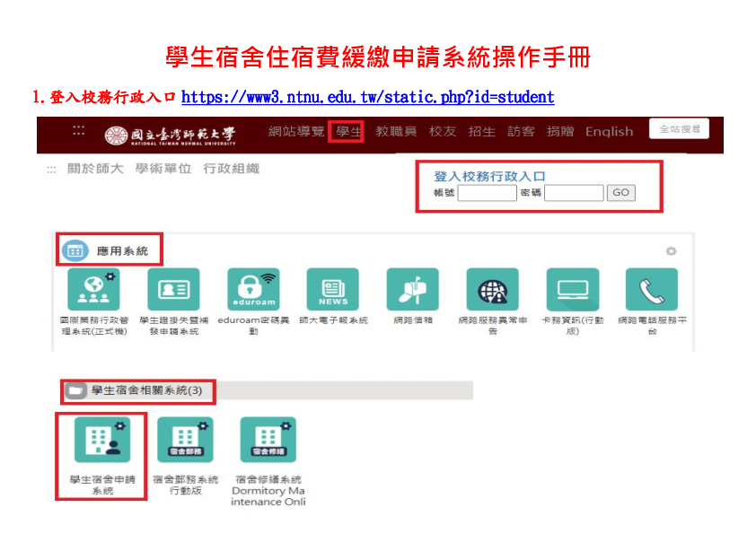Select 學生 in top navigation
The width and height of the screenshot is (756, 534).
347,132
